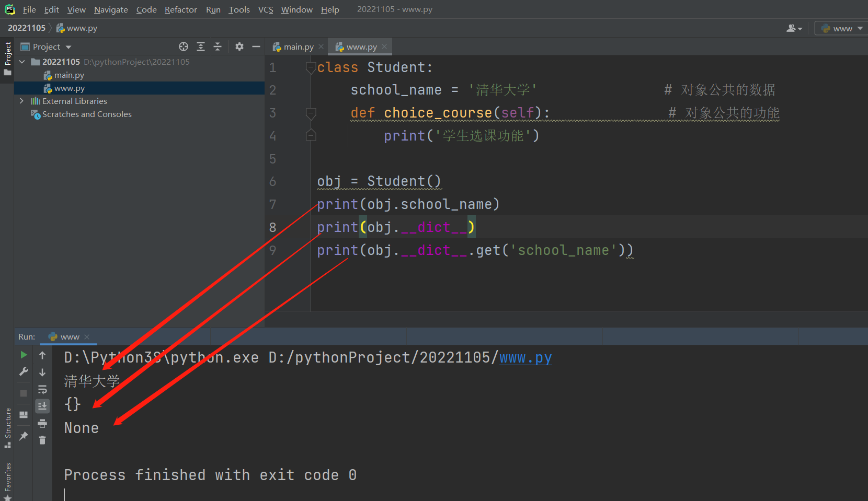
Task: Open the Run menu
Action: [213, 9]
